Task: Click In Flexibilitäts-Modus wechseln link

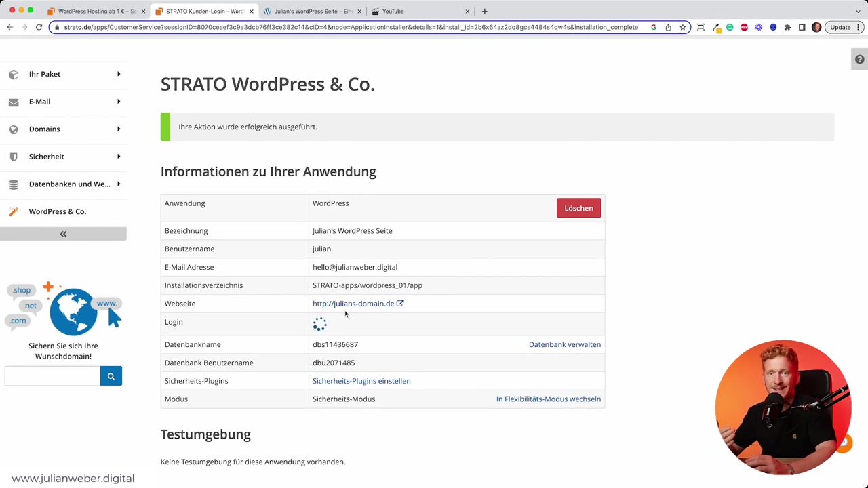Action: tap(549, 399)
